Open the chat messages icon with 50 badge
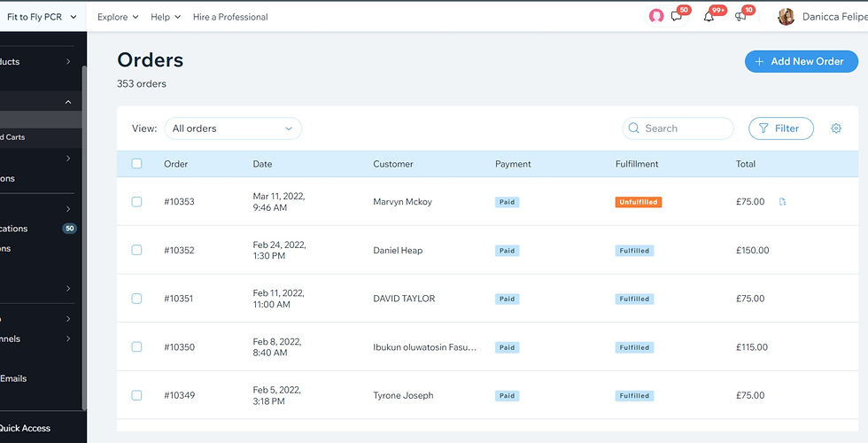 [676, 17]
